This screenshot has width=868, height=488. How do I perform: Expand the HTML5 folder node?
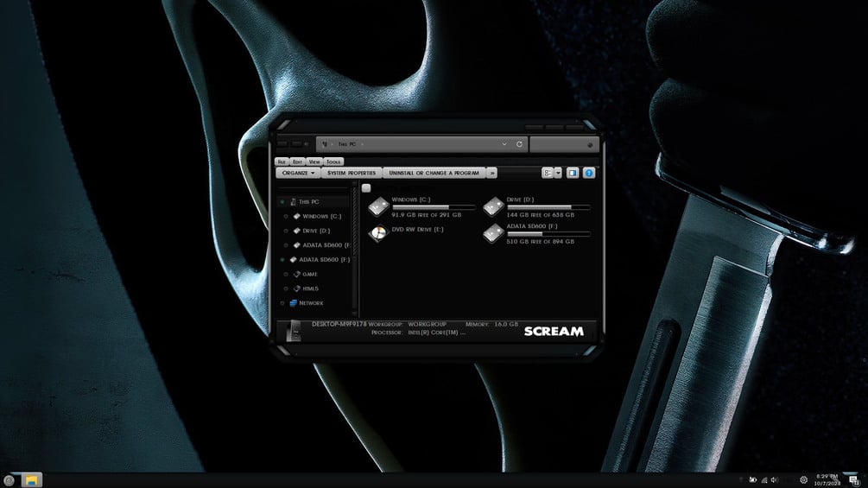pos(286,288)
